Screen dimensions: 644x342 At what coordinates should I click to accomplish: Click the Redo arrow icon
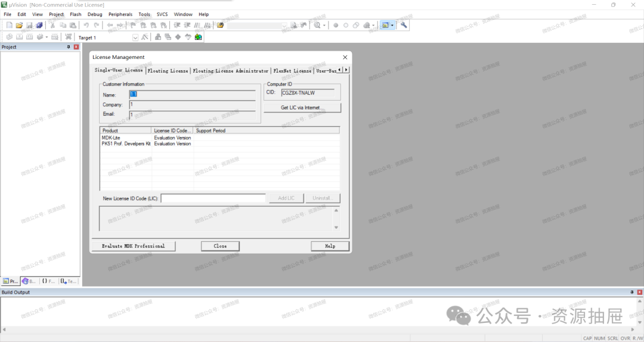[97, 26]
